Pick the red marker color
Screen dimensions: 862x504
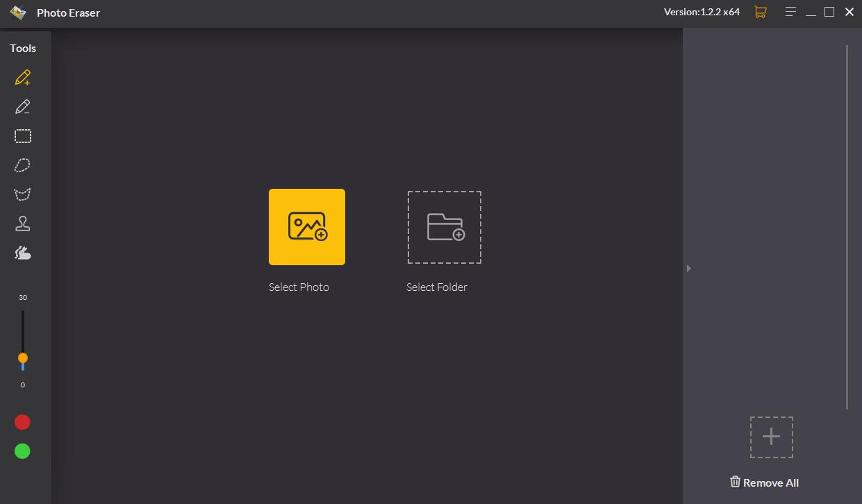coord(23,422)
